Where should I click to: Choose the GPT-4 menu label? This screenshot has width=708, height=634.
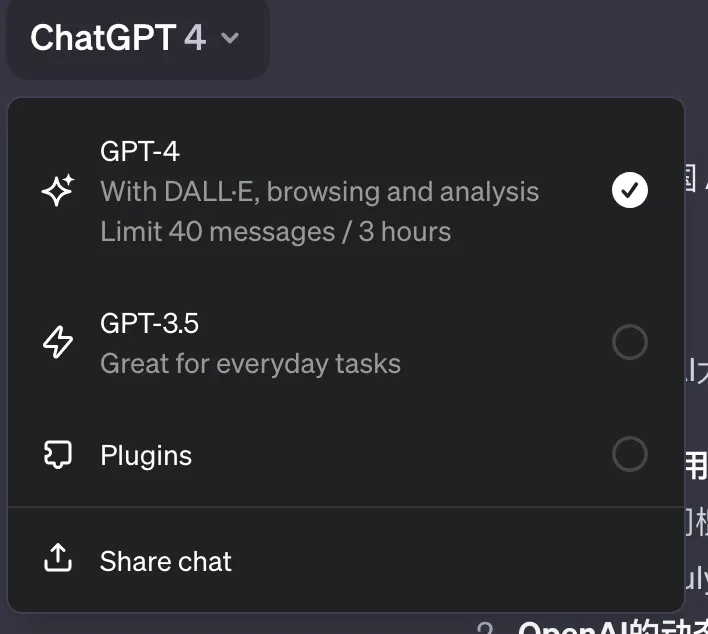point(140,151)
